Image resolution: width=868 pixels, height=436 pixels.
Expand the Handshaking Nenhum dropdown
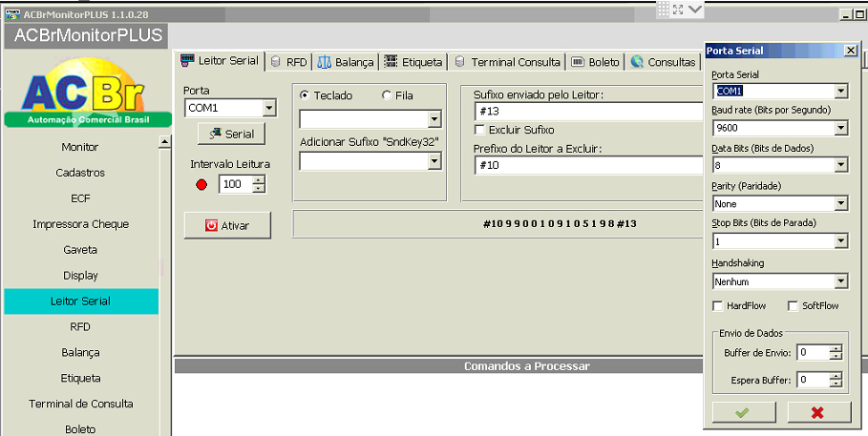click(841, 281)
